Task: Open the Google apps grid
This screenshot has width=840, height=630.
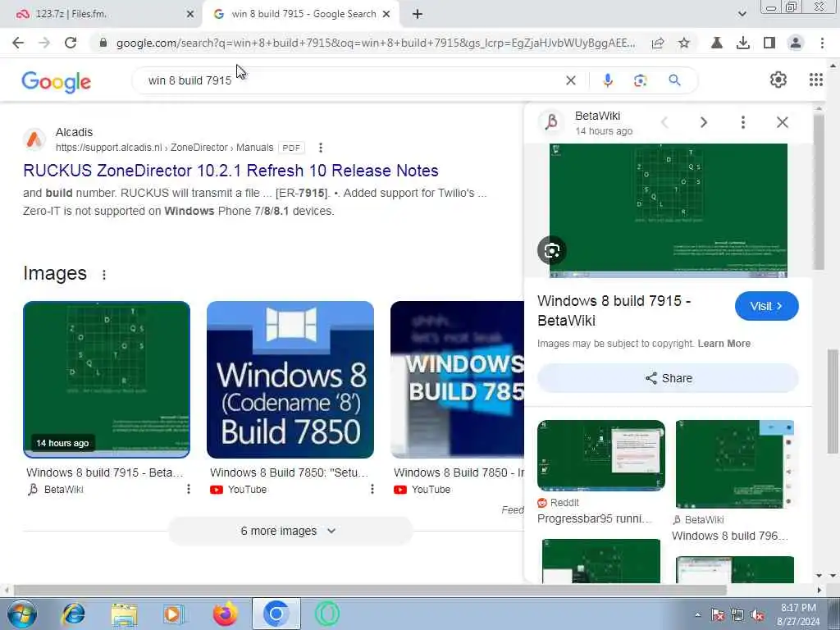Action: coord(816,80)
